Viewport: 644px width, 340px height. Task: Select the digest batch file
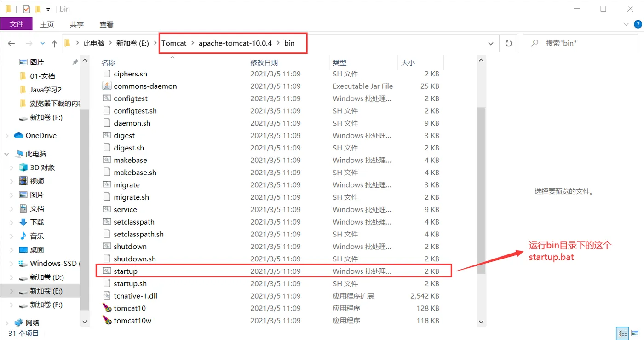(124, 135)
